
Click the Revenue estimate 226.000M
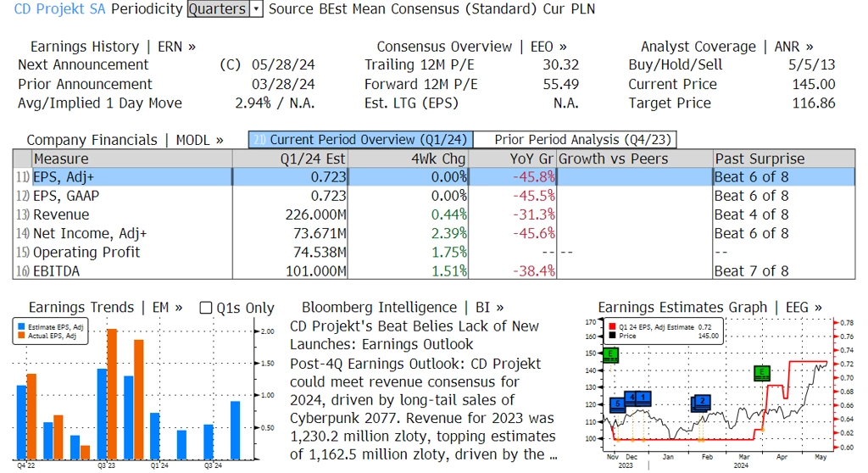point(315,215)
